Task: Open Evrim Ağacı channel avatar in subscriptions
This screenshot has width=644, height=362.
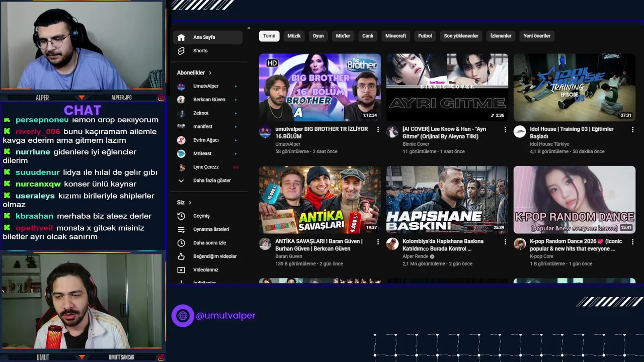Action: pos(181,140)
